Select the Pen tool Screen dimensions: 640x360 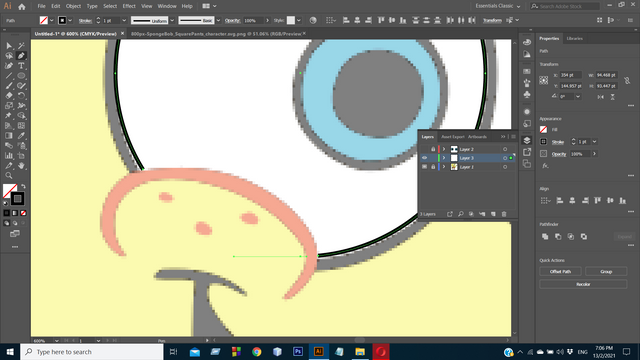coord(21,56)
